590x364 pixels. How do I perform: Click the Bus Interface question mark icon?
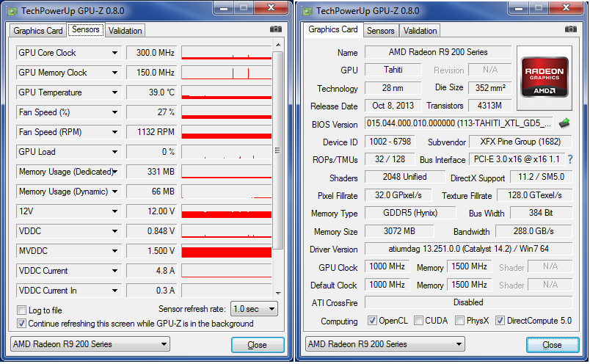tap(570, 159)
